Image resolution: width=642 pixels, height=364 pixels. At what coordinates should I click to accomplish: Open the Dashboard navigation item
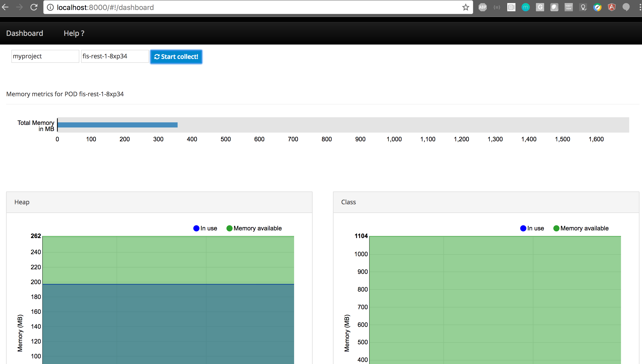(x=25, y=33)
